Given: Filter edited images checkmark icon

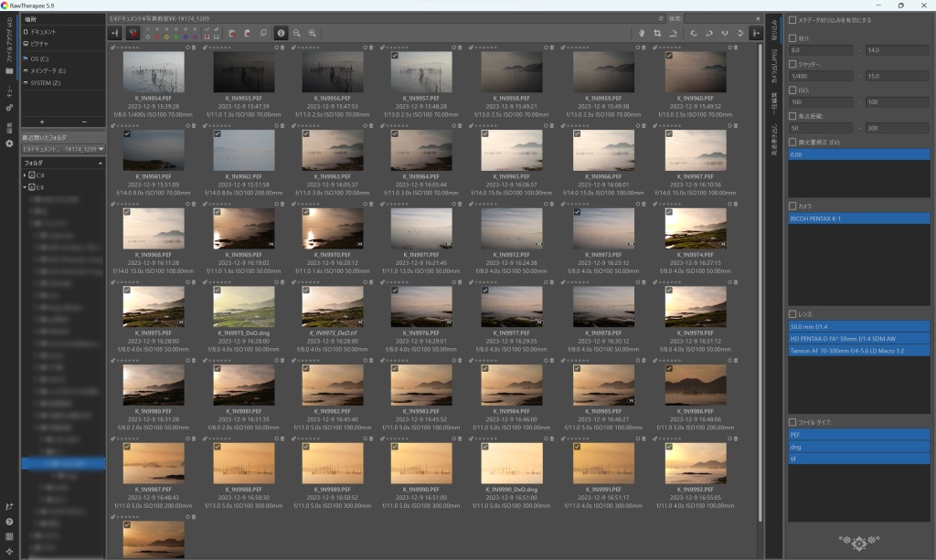Looking at the screenshot, I should (x=216, y=29).
